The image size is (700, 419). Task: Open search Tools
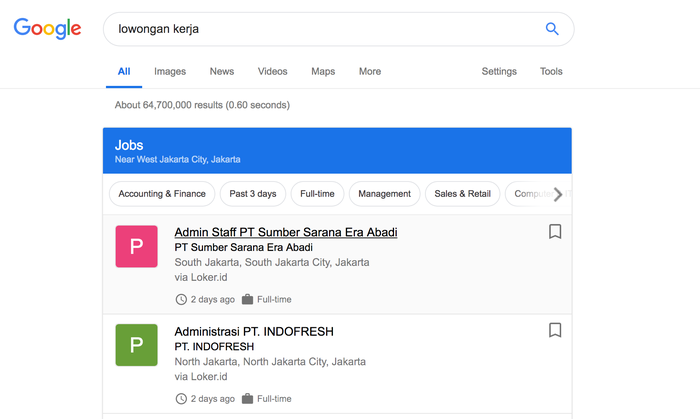pos(551,71)
